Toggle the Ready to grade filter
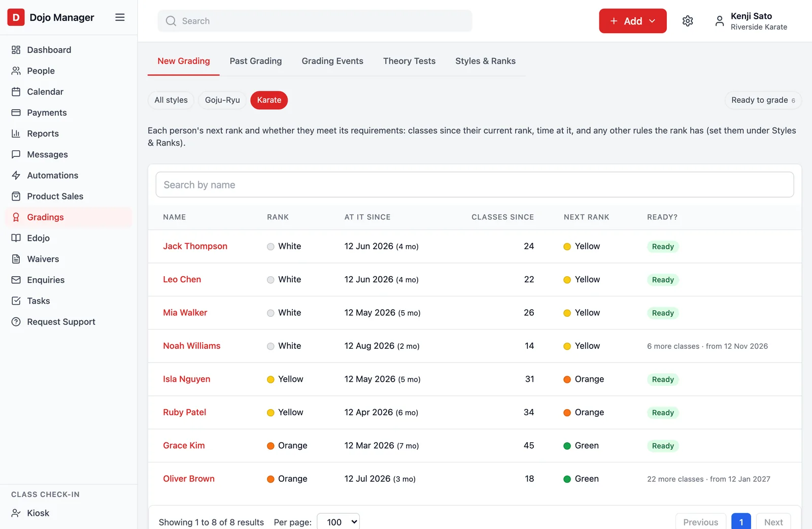Screen dimensions: 812x529 coord(763,100)
